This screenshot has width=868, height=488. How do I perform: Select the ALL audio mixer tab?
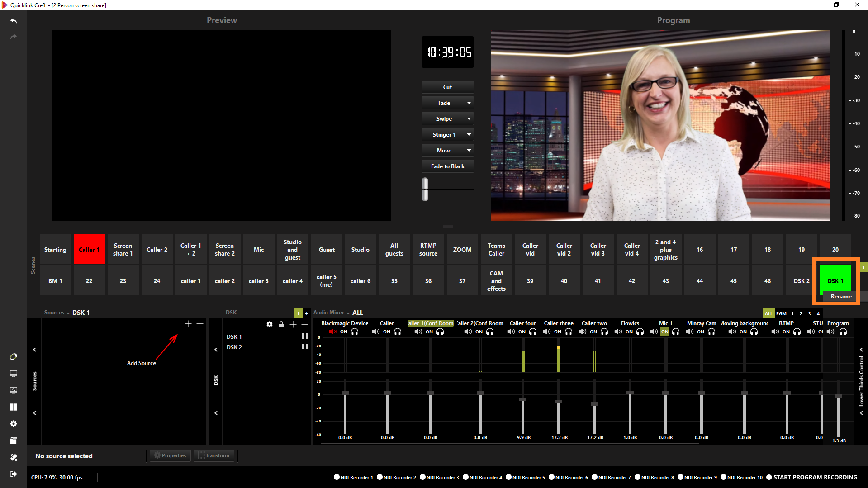point(768,313)
